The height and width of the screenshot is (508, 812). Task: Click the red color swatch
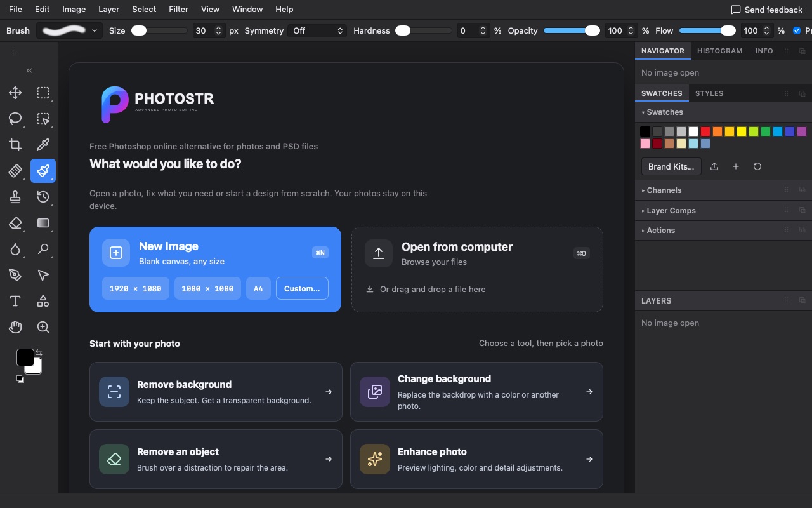(x=705, y=131)
